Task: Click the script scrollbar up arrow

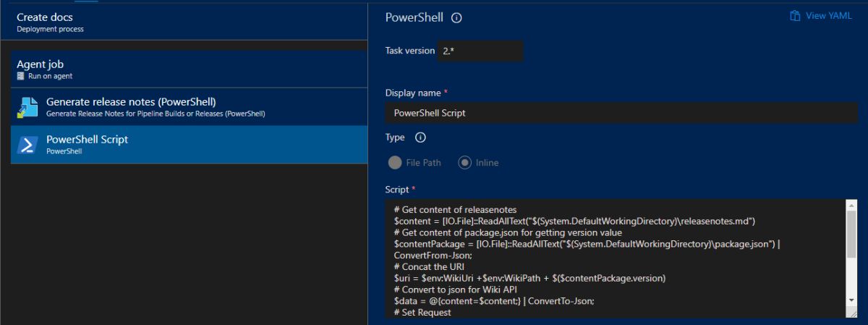Action: tap(851, 206)
